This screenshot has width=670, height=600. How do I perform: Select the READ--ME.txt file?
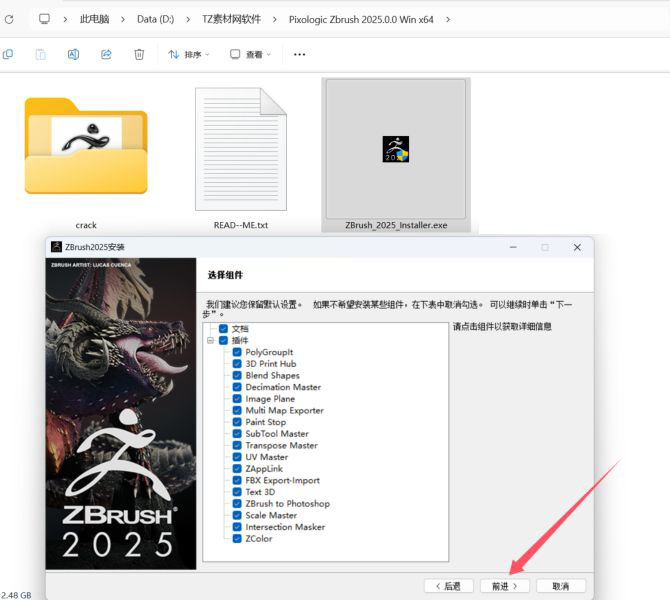[241, 159]
